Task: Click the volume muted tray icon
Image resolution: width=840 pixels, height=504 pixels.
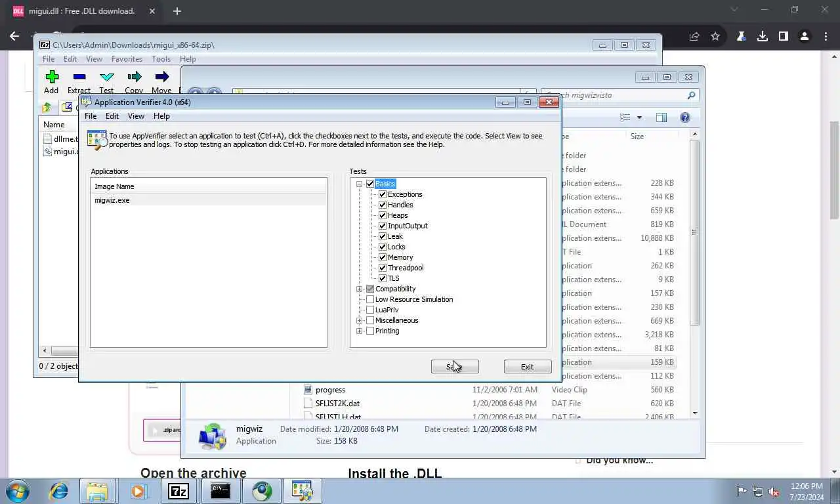Action: pos(774,492)
